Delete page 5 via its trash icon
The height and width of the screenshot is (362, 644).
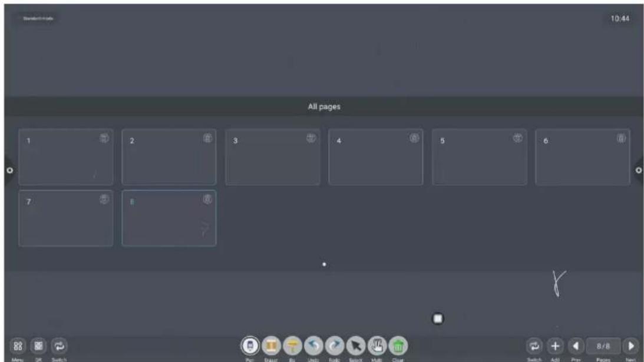click(x=518, y=138)
